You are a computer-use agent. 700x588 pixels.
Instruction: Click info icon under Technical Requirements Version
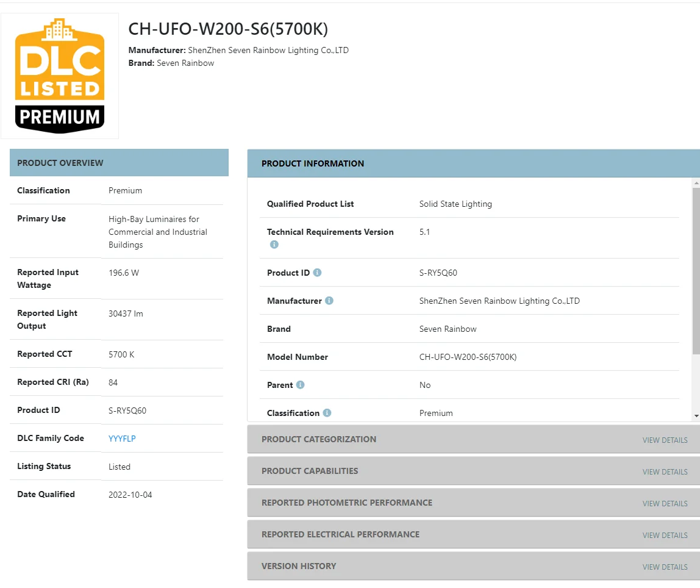[274, 245]
